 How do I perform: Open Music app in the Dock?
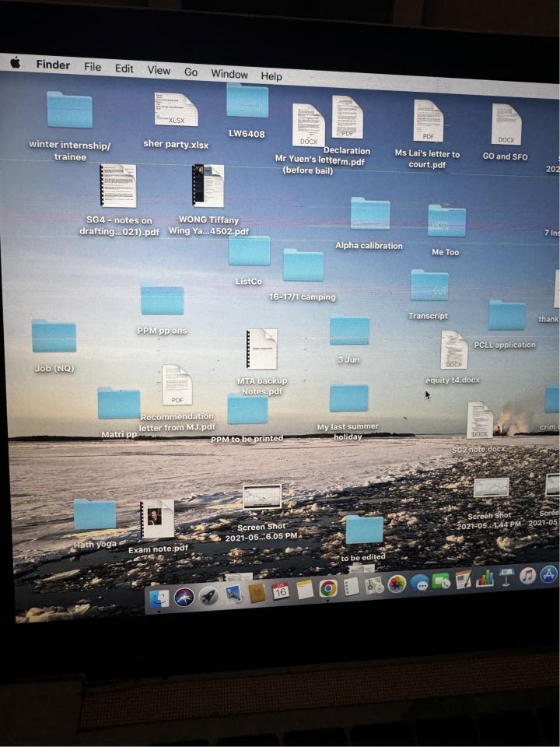(x=527, y=576)
